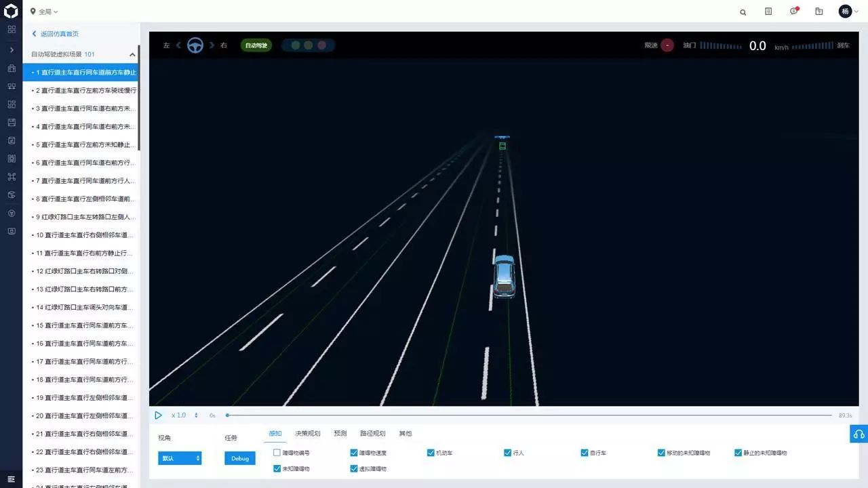Click the 刹车 brake gauge bar
868x488 pixels.
click(x=812, y=45)
